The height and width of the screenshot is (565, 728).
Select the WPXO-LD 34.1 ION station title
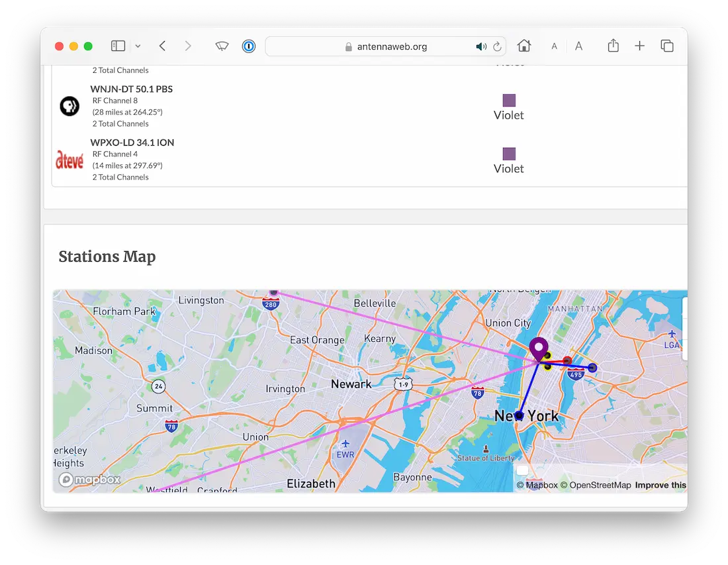(x=132, y=142)
